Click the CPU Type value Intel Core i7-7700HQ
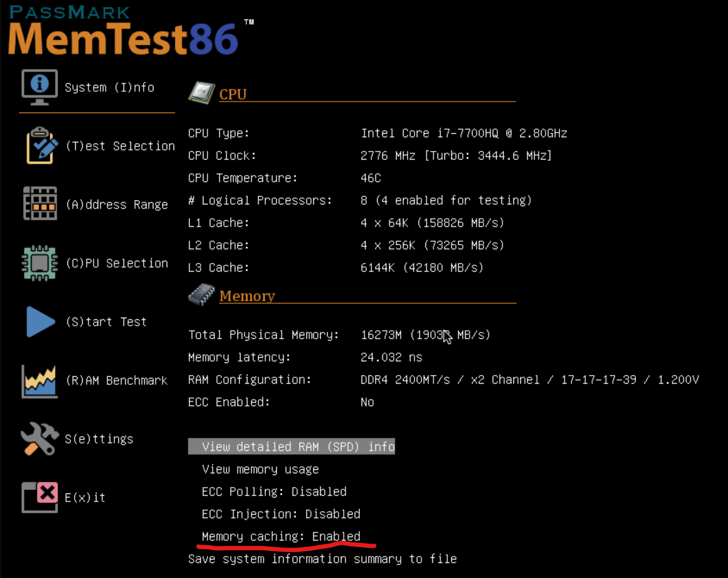Image resolution: width=728 pixels, height=578 pixels. (x=464, y=133)
